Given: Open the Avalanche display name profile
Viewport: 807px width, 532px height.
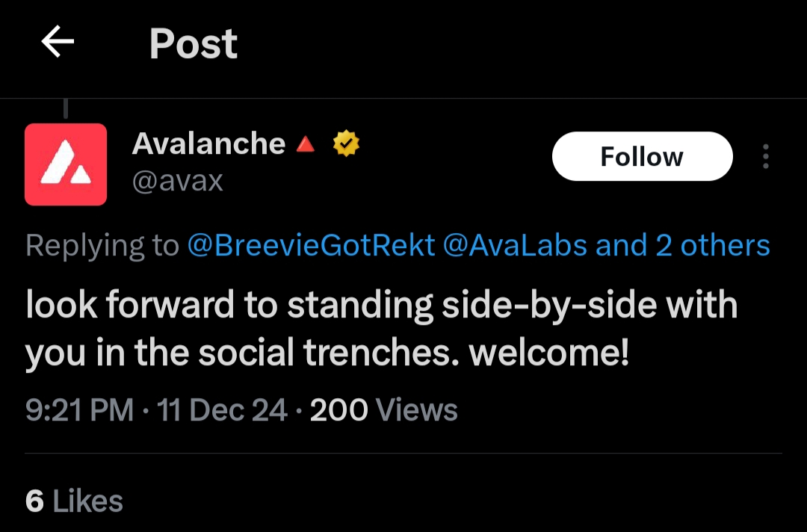Looking at the screenshot, I should click(208, 143).
